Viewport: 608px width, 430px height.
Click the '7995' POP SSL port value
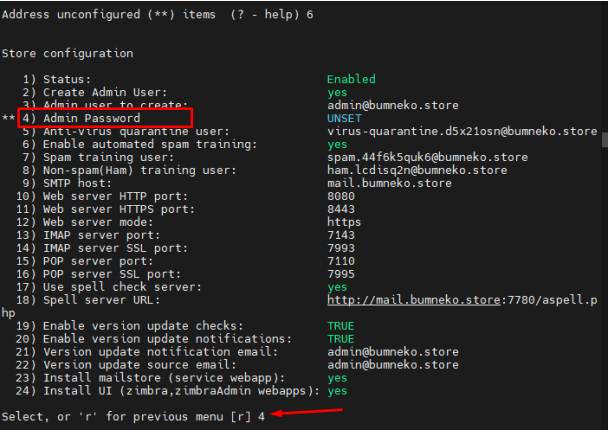(x=341, y=274)
